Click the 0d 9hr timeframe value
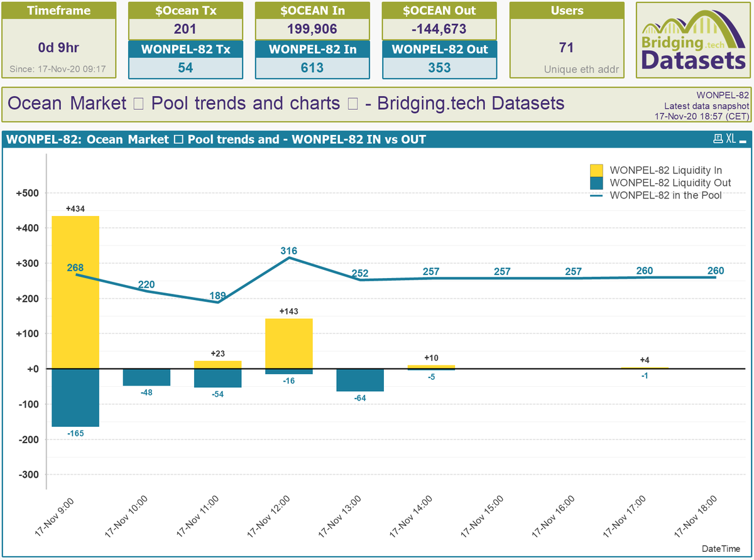Viewport: 754px width, 560px height. [59, 48]
